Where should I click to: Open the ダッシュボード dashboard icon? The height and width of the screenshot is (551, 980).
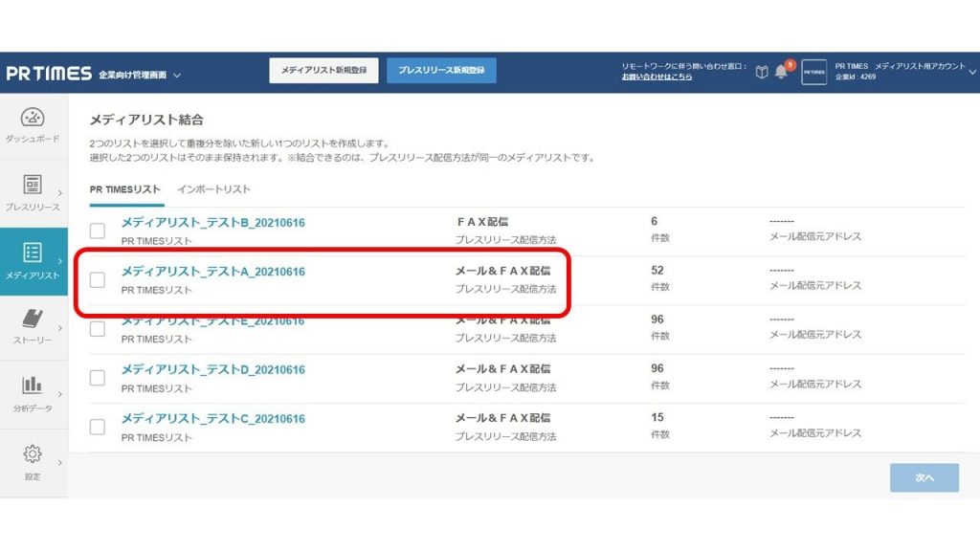[x=33, y=118]
